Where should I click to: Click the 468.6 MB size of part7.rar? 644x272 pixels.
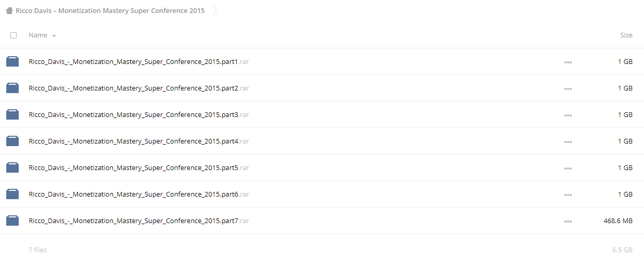pos(618,221)
